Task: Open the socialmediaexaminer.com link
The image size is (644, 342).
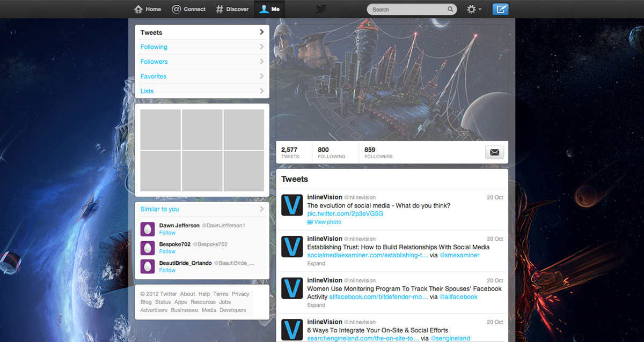Action: point(368,255)
